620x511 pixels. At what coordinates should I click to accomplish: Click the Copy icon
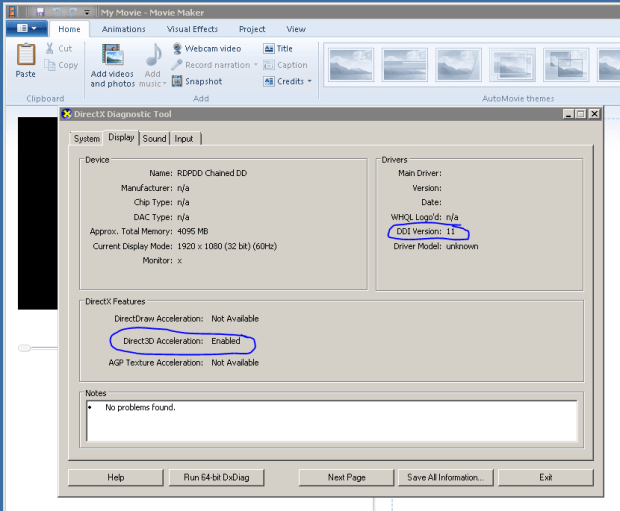(x=50, y=65)
